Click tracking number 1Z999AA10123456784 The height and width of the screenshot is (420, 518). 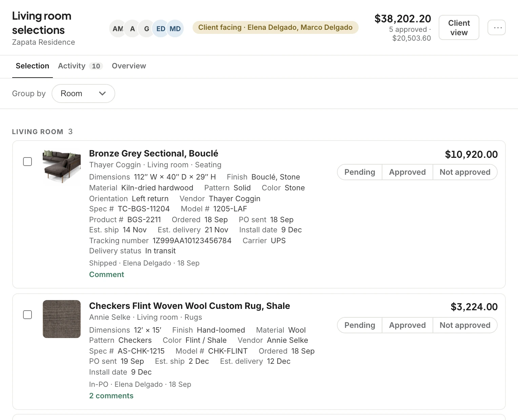[x=192, y=240]
